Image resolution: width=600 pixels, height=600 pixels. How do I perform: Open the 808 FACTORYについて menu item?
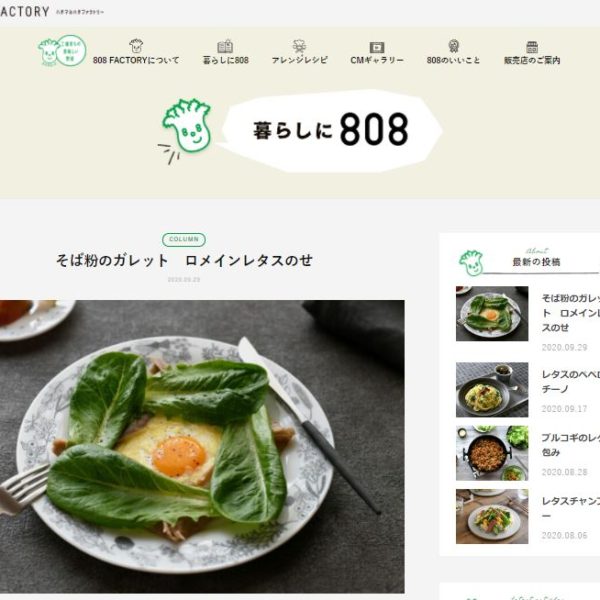pos(136,60)
